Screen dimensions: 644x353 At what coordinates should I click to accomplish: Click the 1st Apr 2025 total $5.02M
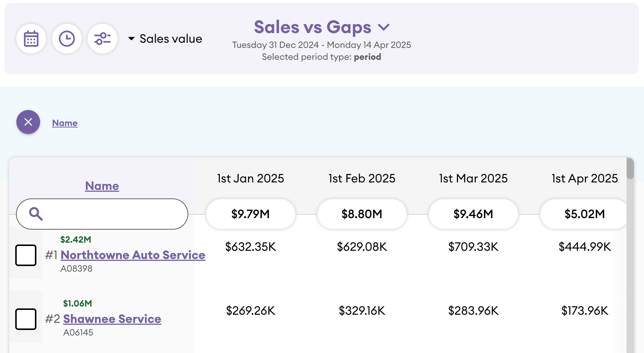tap(584, 214)
